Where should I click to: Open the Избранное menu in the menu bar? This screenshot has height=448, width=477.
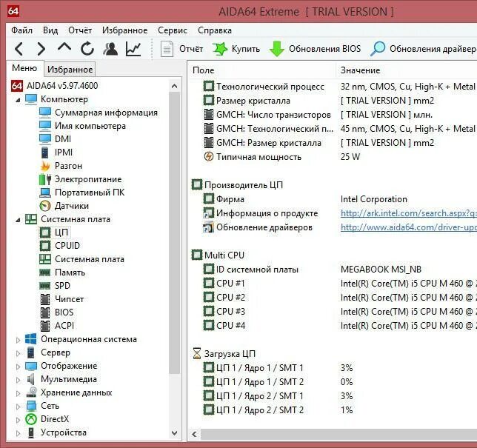(124, 30)
